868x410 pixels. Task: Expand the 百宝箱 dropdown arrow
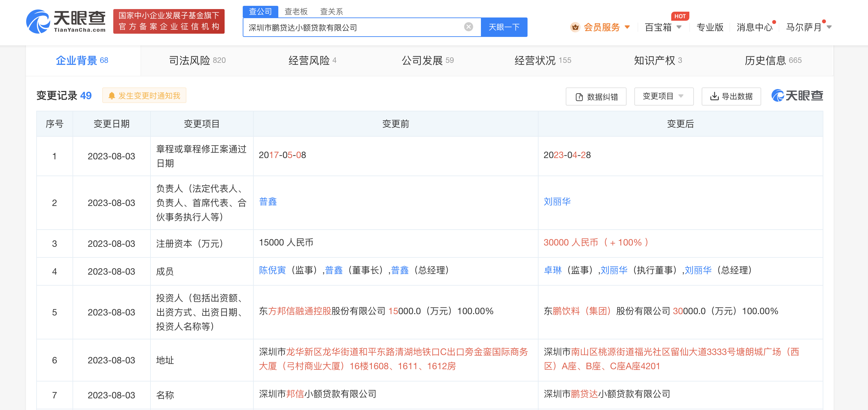click(x=679, y=27)
